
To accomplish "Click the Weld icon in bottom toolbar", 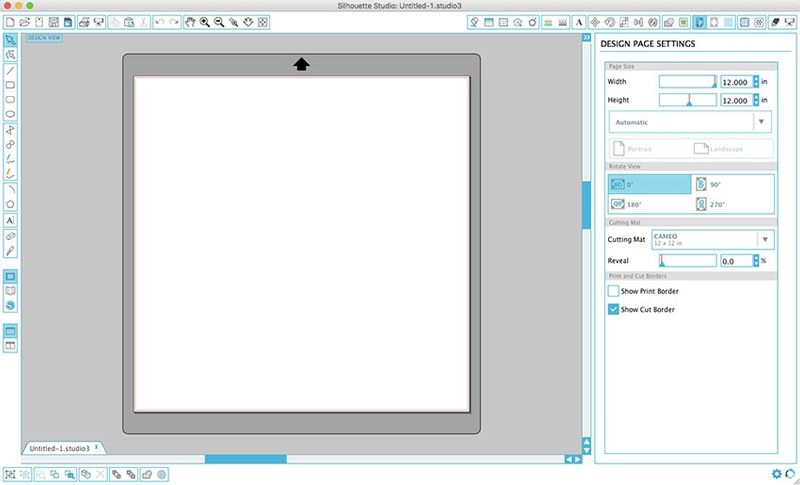I will (147, 474).
